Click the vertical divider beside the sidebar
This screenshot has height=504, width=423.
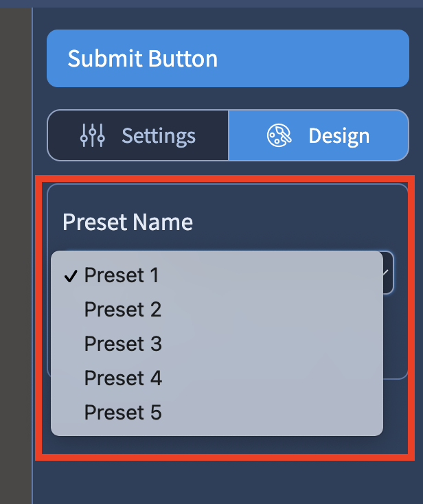tap(32, 255)
